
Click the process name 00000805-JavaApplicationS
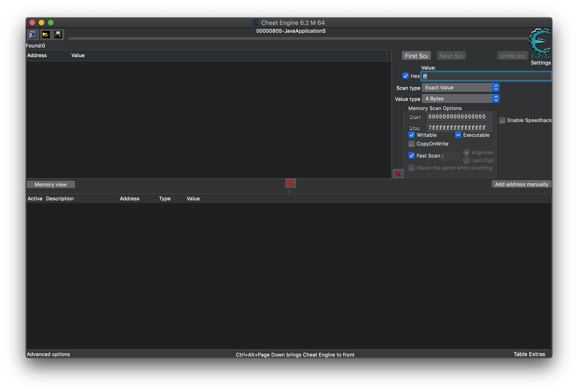[x=291, y=31]
